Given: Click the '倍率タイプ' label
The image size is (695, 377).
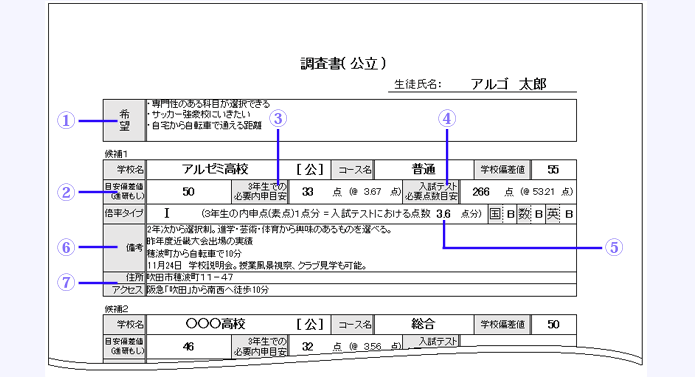Looking at the screenshot, I should [x=124, y=214].
